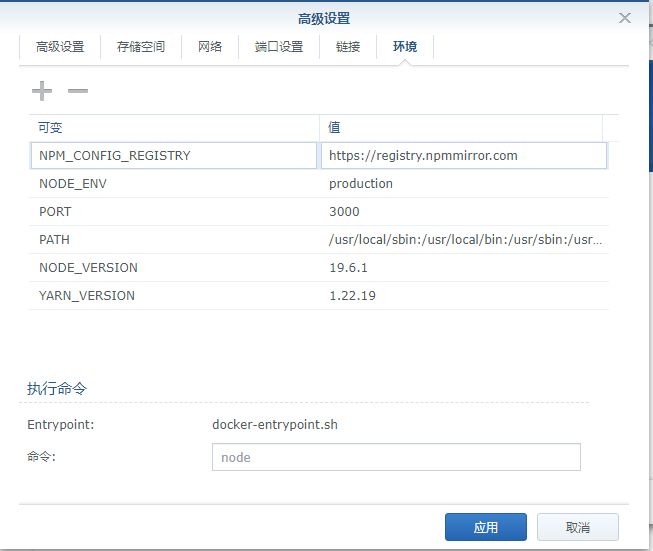Add a new environment variable with plus icon
This screenshot has width=653, height=551.
(42, 91)
